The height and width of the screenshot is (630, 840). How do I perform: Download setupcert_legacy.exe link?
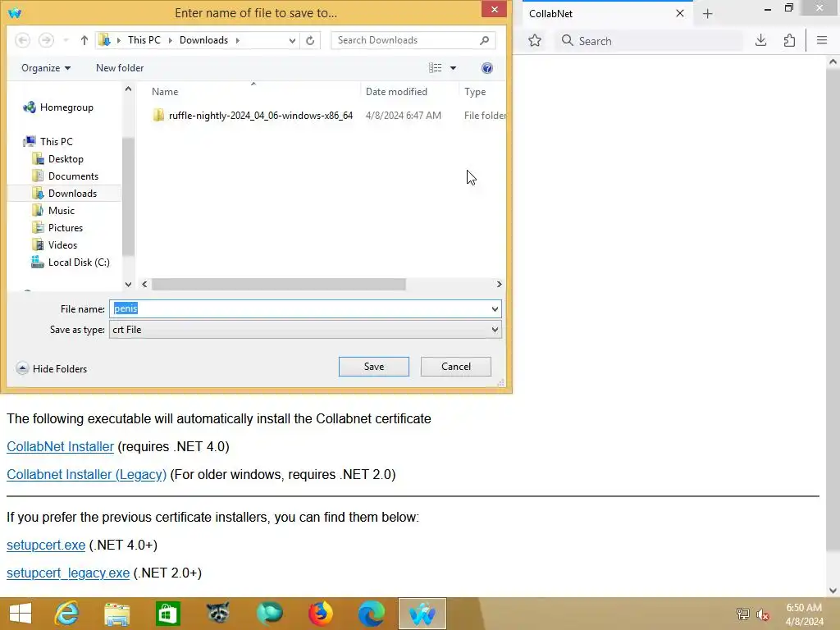tap(68, 573)
